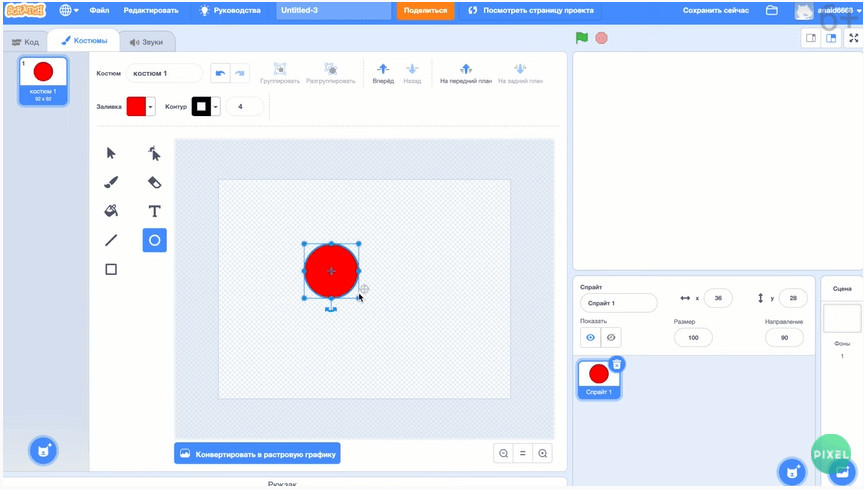Select the Text tool
Screen dimensions: 864x490
pyautogui.click(x=154, y=211)
